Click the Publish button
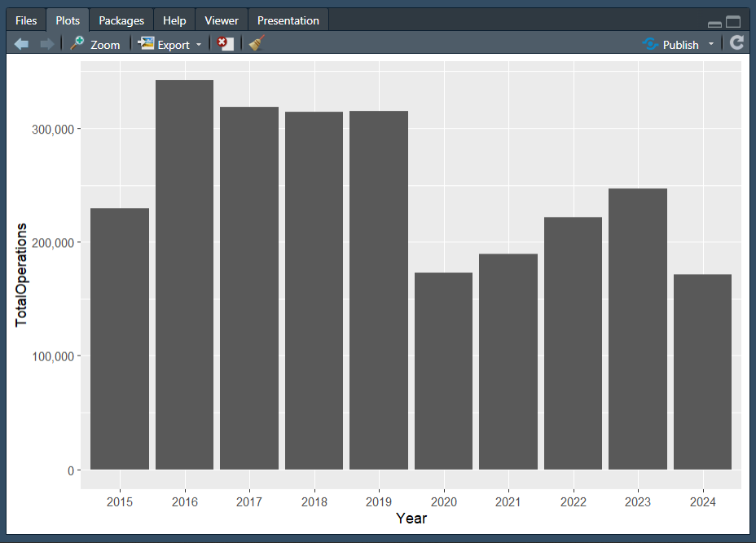The width and height of the screenshot is (756, 543). click(671, 45)
